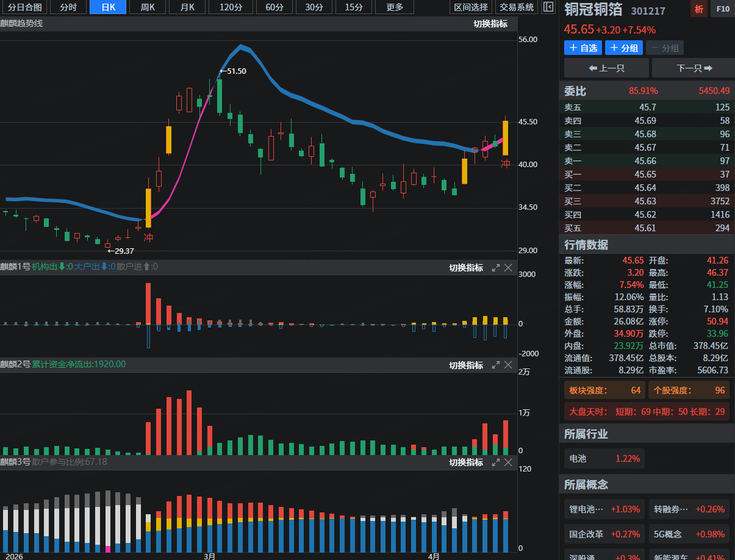This screenshot has height=560, width=735.
Task: Go to next stock with 下一只
Action: click(694, 68)
